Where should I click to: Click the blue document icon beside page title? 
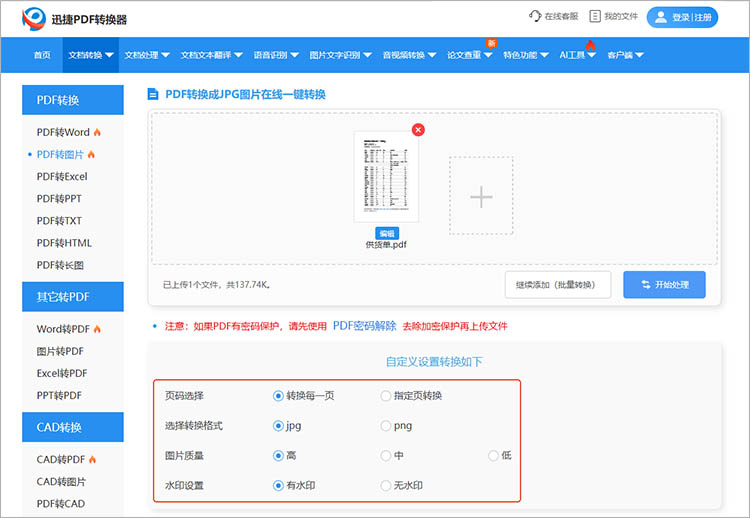pyautogui.click(x=153, y=94)
